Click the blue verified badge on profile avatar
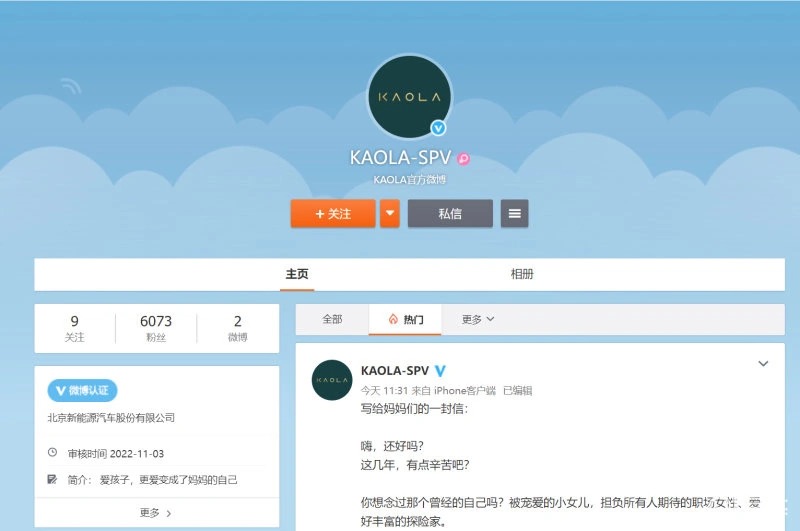Image resolution: width=800 pixels, height=531 pixels. tap(438, 128)
